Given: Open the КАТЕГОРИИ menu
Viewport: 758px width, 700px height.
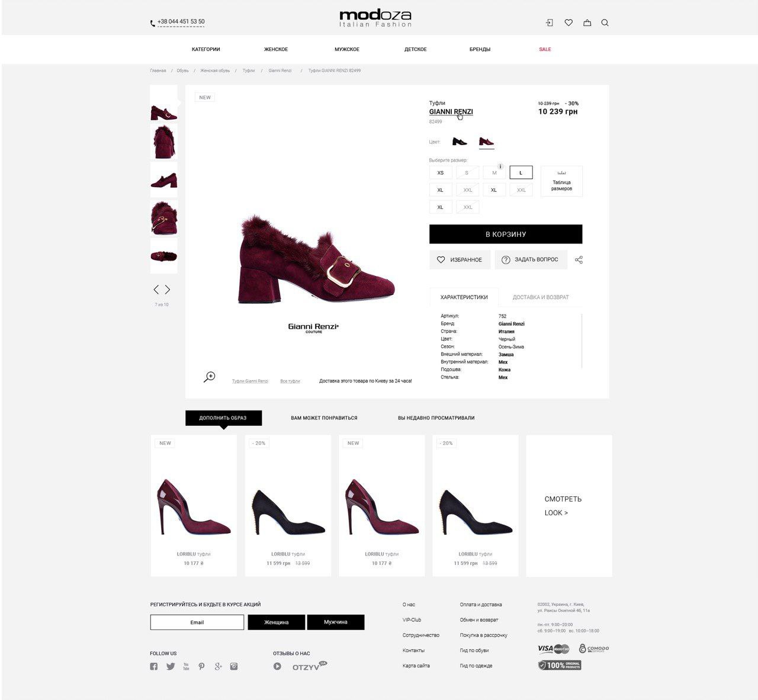Looking at the screenshot, I should pos(206,49).
